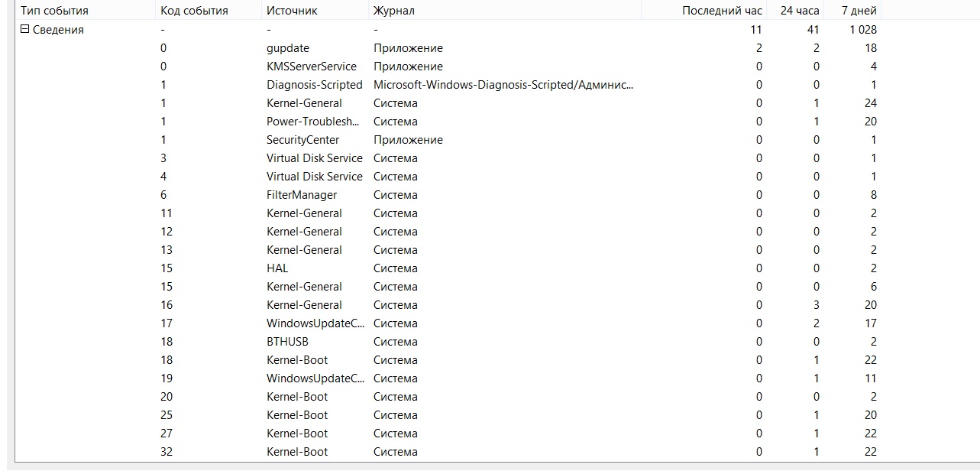Select the KMSServerService event row
The height and width of the screenshot is (471, 980).
pos(311,67)
